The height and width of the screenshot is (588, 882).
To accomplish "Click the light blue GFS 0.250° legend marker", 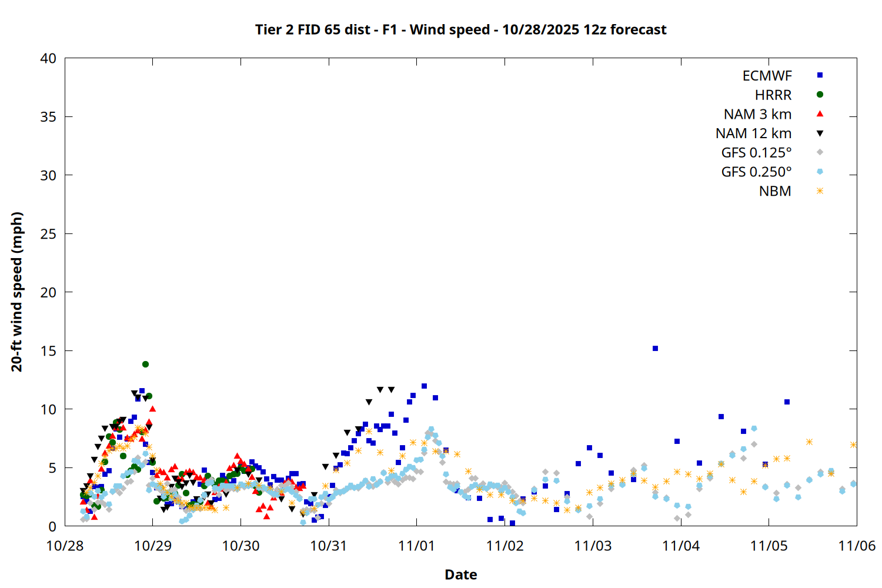I will click(x=820, y=172).
